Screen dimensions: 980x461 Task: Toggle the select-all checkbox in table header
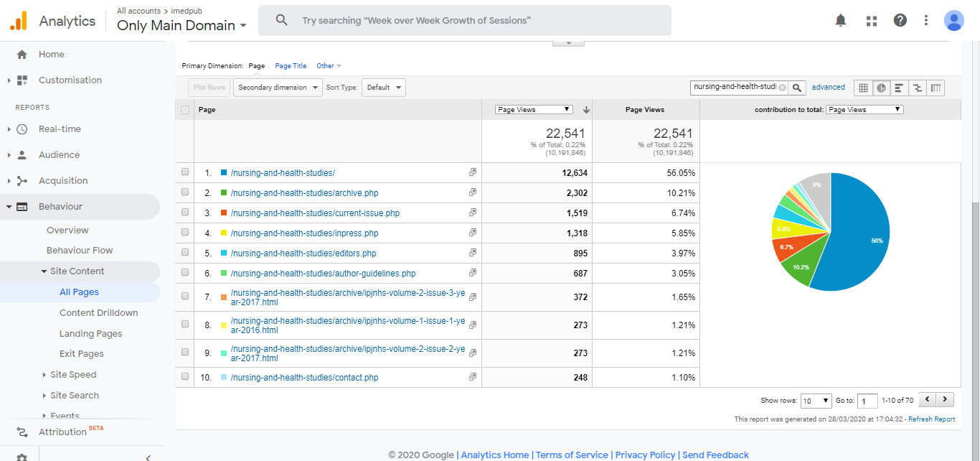pos(185,110)
